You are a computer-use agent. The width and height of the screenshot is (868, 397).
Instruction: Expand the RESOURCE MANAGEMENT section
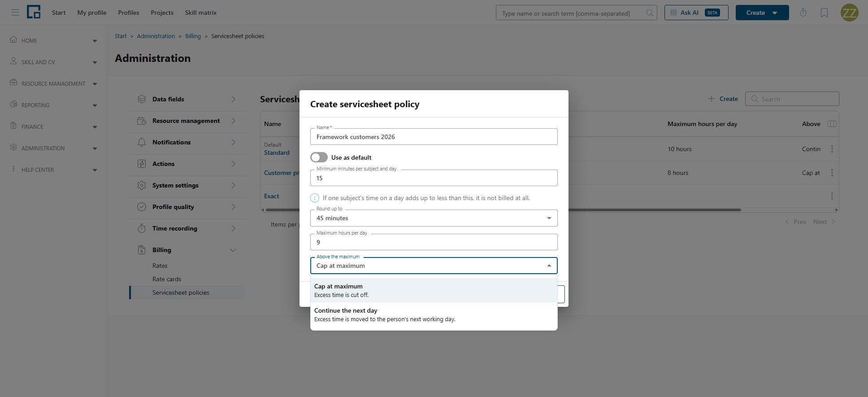tap(95, 84)
